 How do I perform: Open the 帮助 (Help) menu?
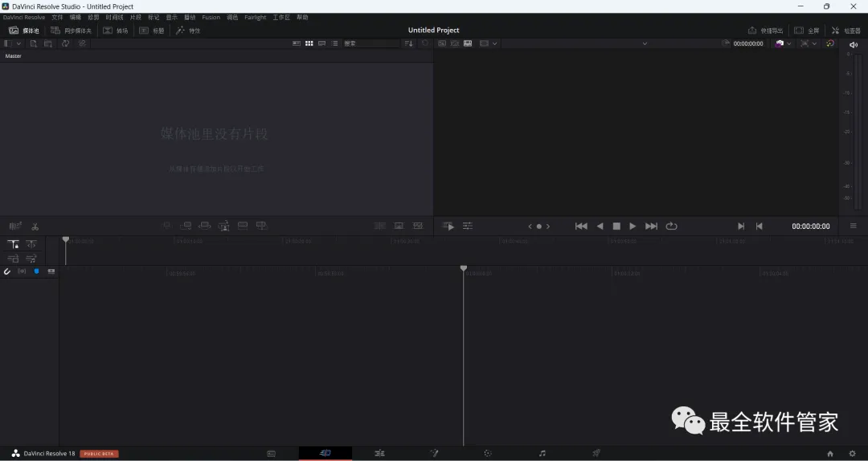(302, 17)
